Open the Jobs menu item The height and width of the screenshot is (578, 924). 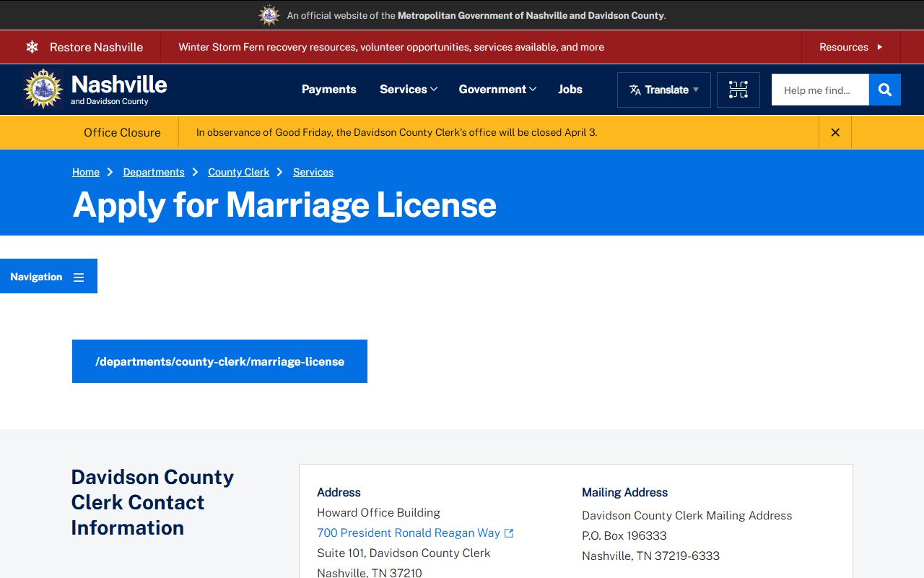click(x=570, y=90)
